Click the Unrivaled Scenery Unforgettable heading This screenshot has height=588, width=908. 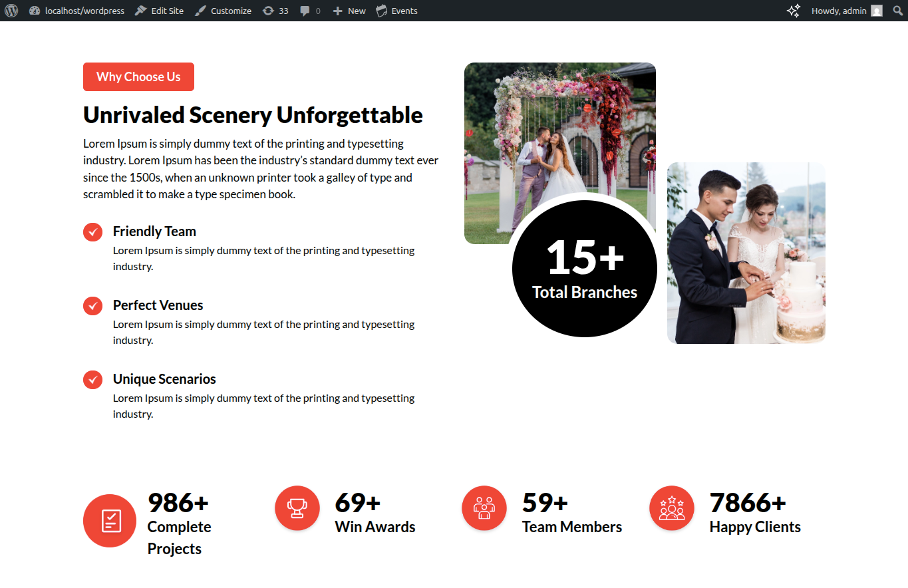point(253,115)
